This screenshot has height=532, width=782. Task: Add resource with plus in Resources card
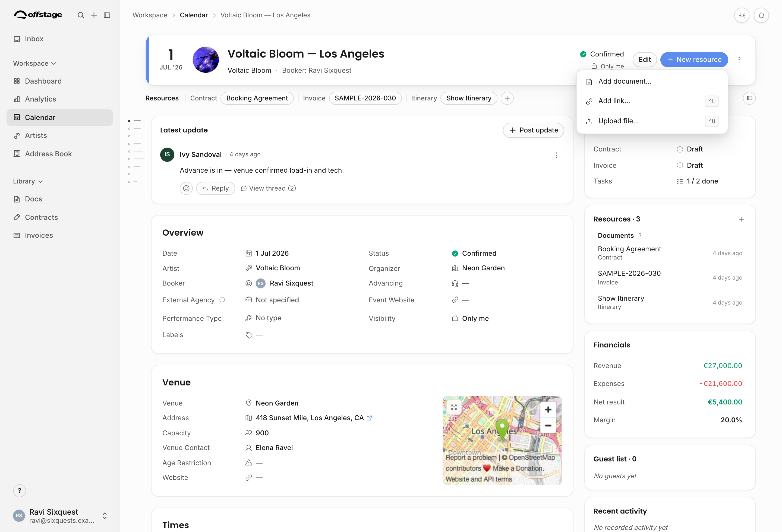[741, 219]
